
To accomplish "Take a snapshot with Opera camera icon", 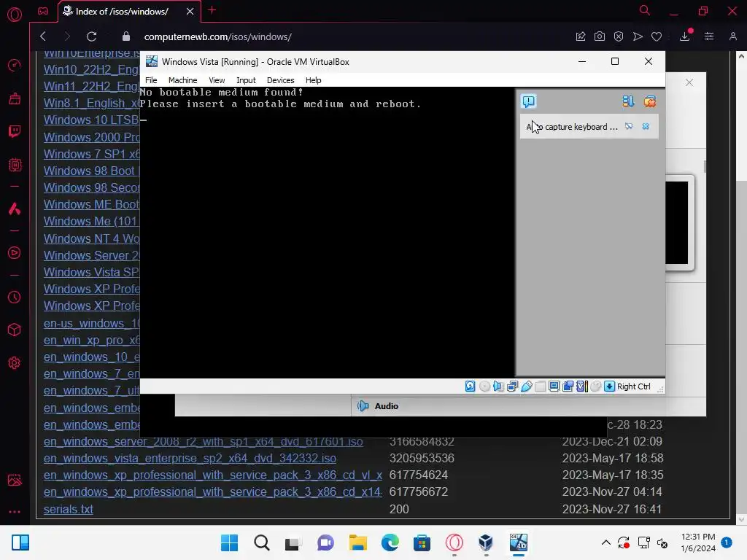I will point(600,36).
